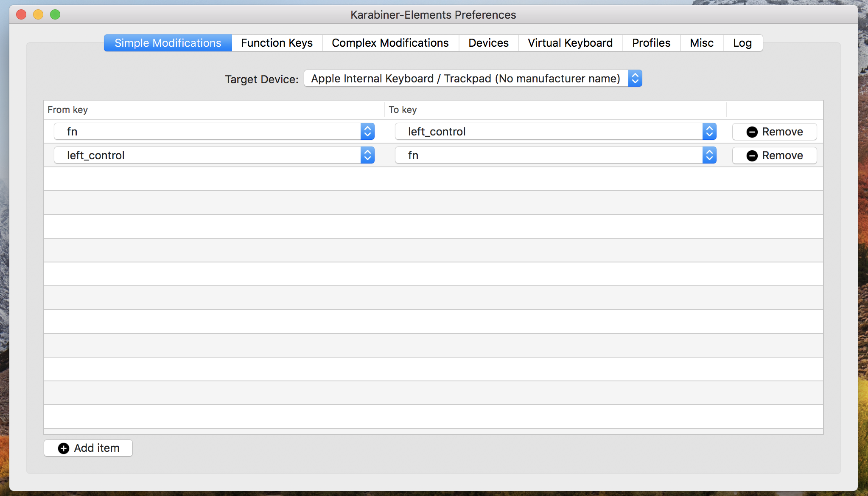Screen dimensions: 868x496
Task: View the Log tab
Action: 742,43
